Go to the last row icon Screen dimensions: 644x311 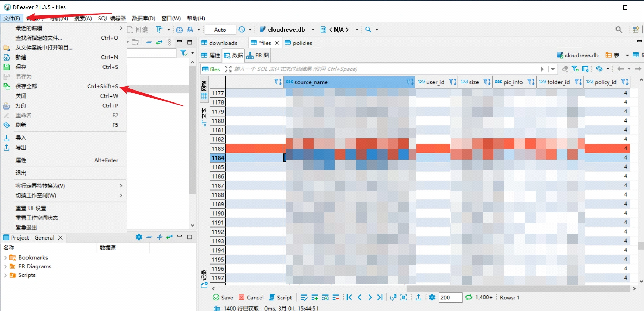point(380,298)
